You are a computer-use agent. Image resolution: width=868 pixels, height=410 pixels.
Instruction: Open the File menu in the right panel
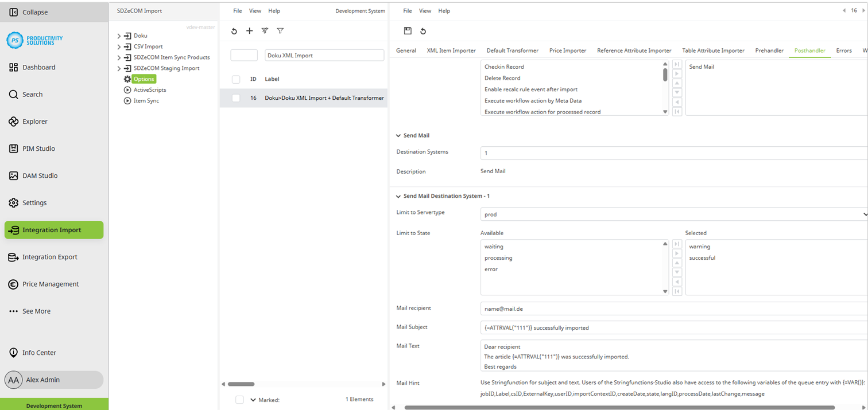click(x=408, y=10)
